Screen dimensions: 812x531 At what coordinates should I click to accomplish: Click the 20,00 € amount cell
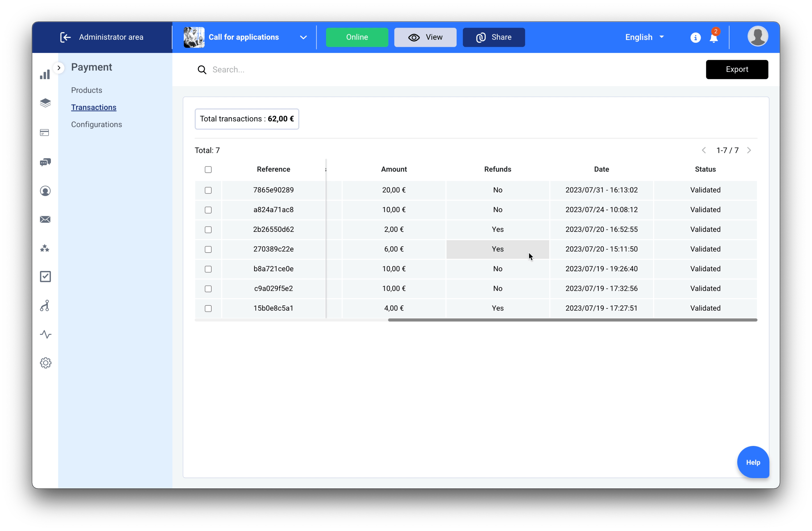(x=394, y=190)
